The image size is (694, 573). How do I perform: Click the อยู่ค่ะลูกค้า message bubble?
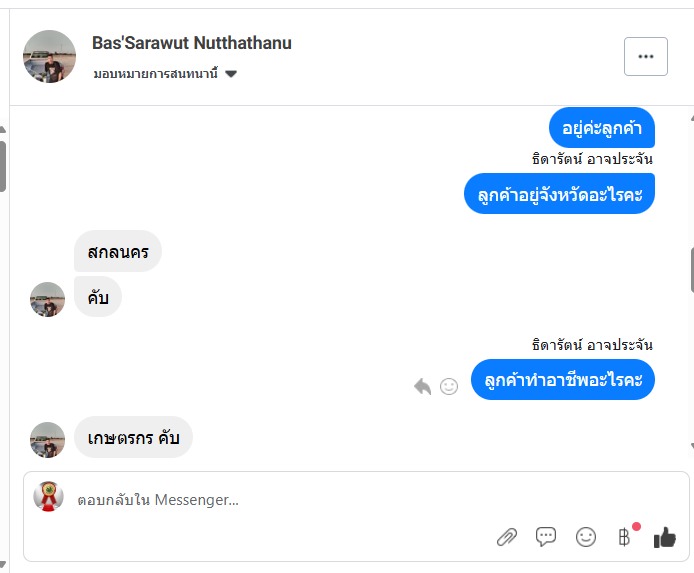601,127
